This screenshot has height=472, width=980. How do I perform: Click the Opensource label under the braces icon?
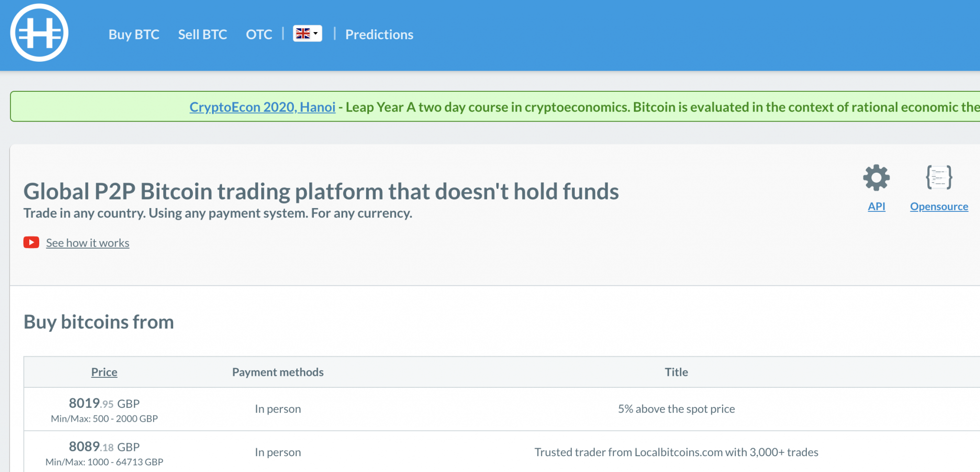[x=939, y=207]
